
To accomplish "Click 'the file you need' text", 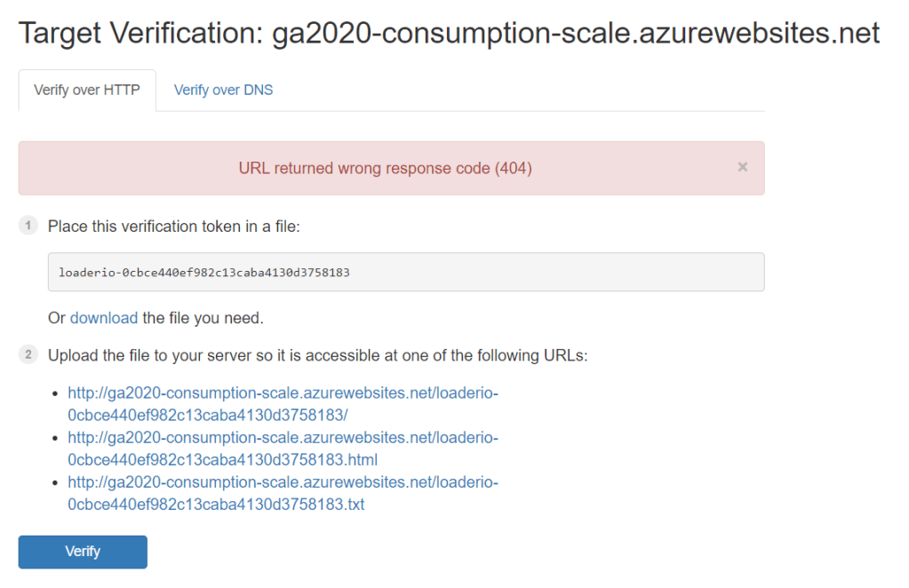I will coord(203,318).
